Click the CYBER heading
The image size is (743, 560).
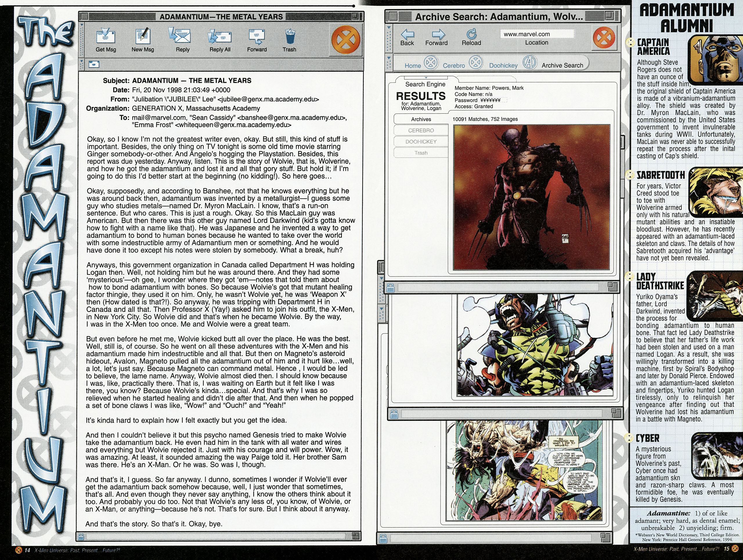tap(647, 438)
